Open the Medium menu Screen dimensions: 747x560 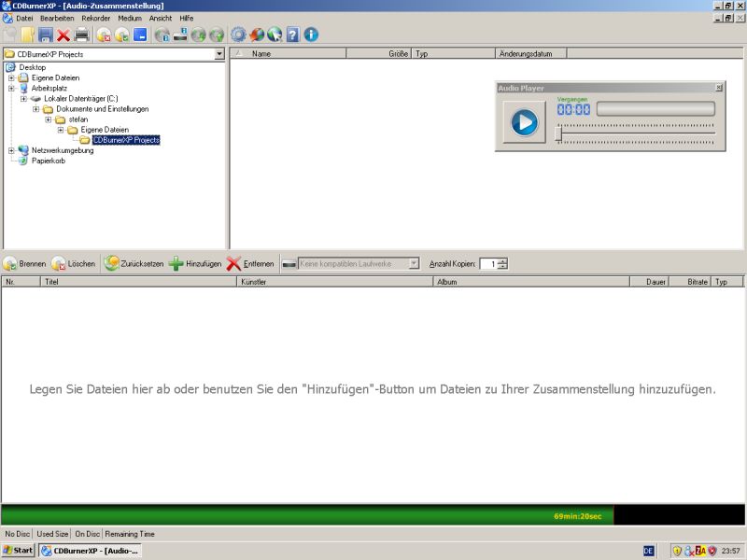point(130,18)
